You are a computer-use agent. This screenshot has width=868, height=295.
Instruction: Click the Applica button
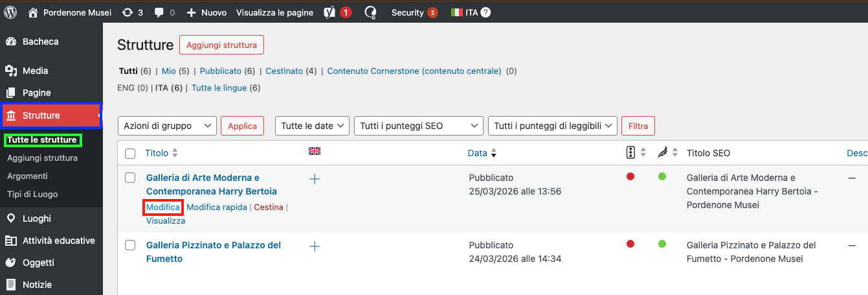(242, 126)
